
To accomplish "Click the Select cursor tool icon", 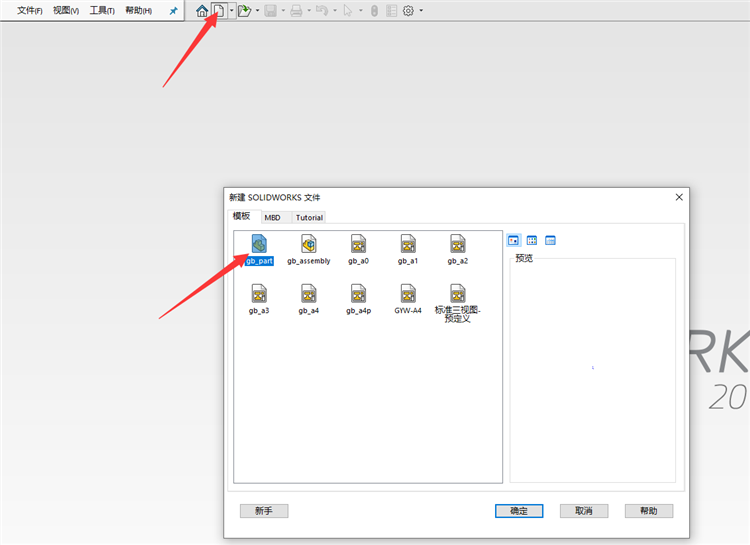I will (348, 11).
